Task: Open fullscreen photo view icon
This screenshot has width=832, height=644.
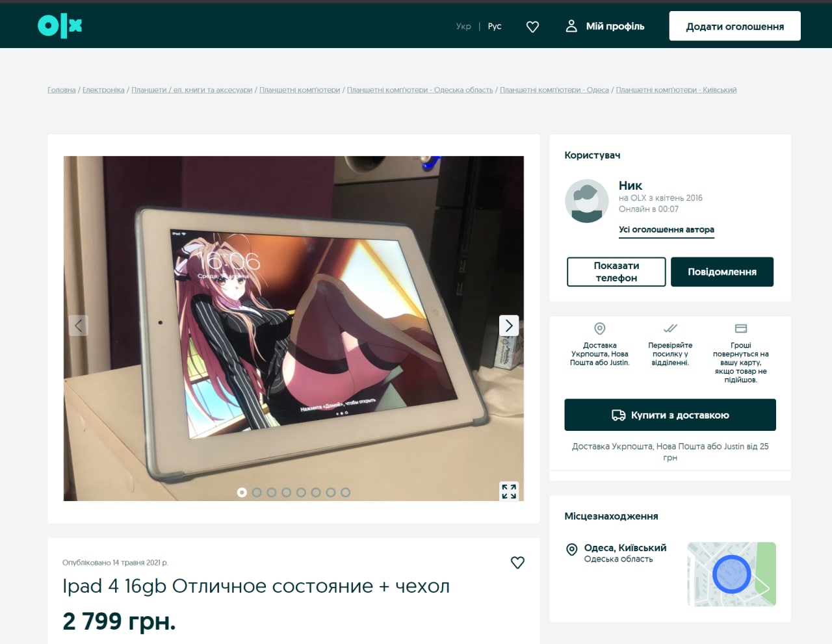Action: tap(509, 491)
